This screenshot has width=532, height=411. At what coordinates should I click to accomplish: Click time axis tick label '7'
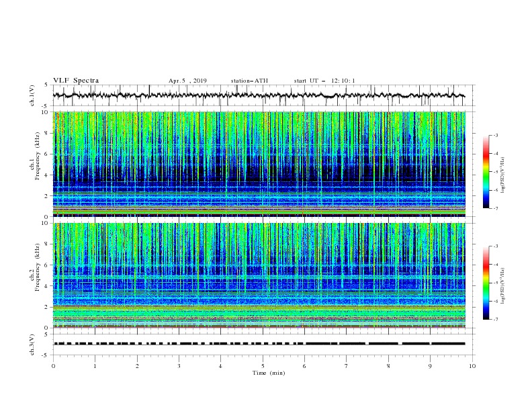(x=347, y=366)
